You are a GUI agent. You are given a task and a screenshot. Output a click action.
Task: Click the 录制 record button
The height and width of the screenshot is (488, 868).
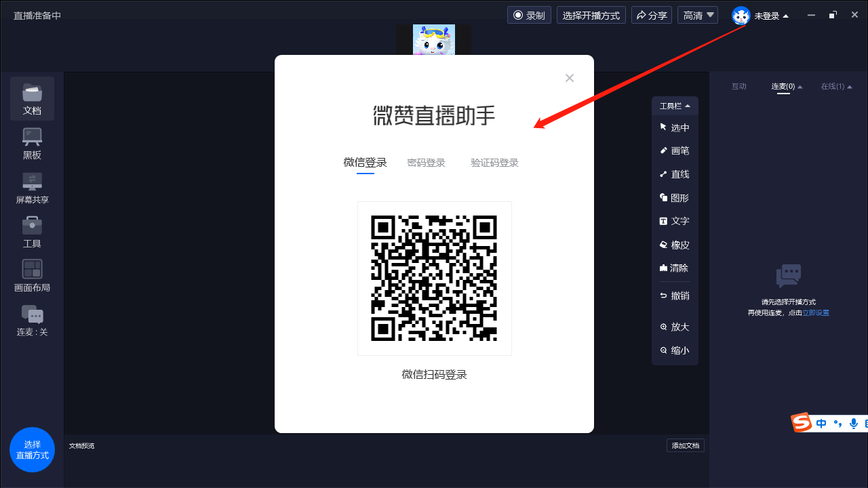click(x=529, y=15)
